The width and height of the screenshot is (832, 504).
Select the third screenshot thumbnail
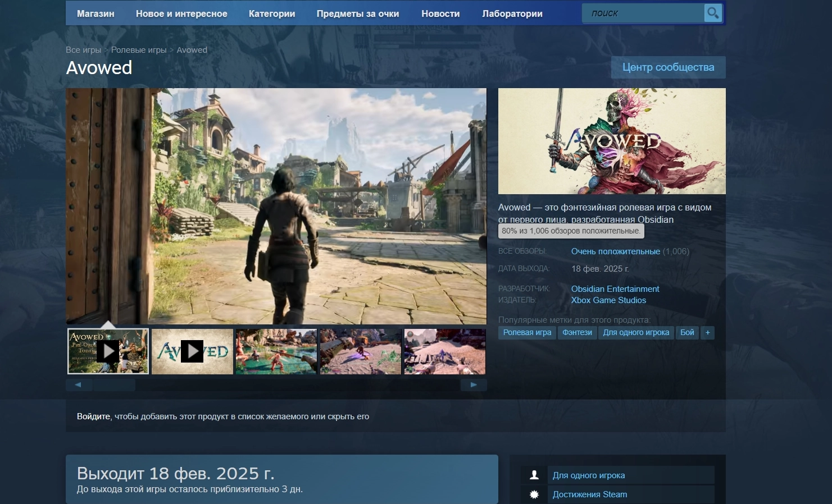coord(276,351)
